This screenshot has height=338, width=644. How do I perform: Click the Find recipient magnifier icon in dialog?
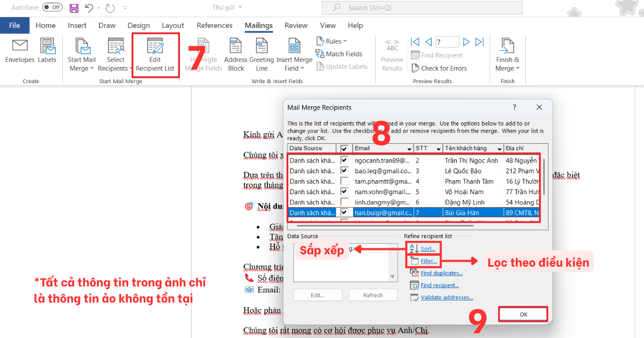414,285
